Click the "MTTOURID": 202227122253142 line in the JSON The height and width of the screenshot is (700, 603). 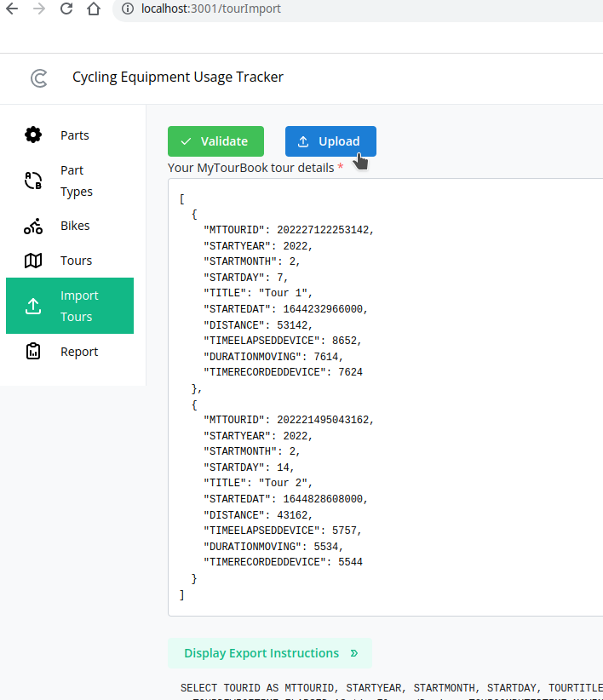(x=289, y=230)
